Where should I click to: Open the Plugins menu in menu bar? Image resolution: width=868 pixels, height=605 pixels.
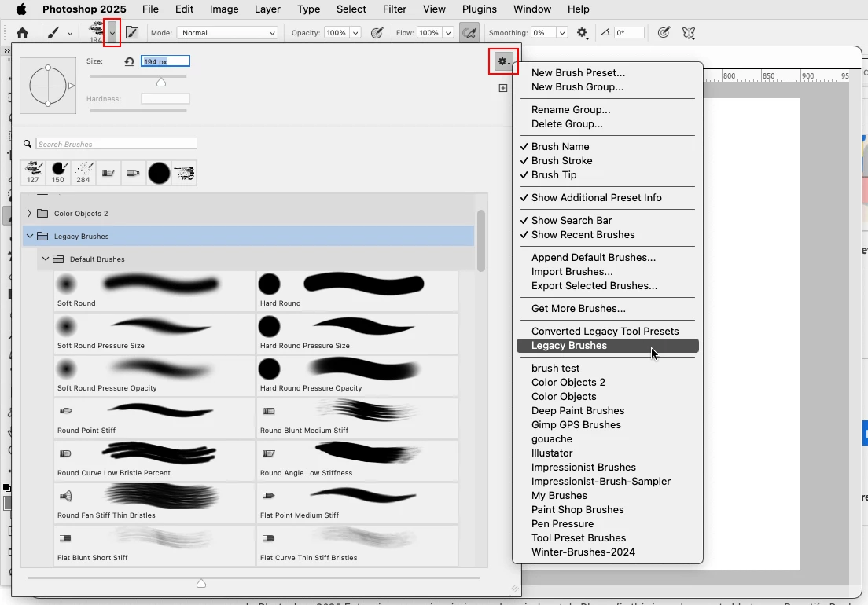(480, 9)
